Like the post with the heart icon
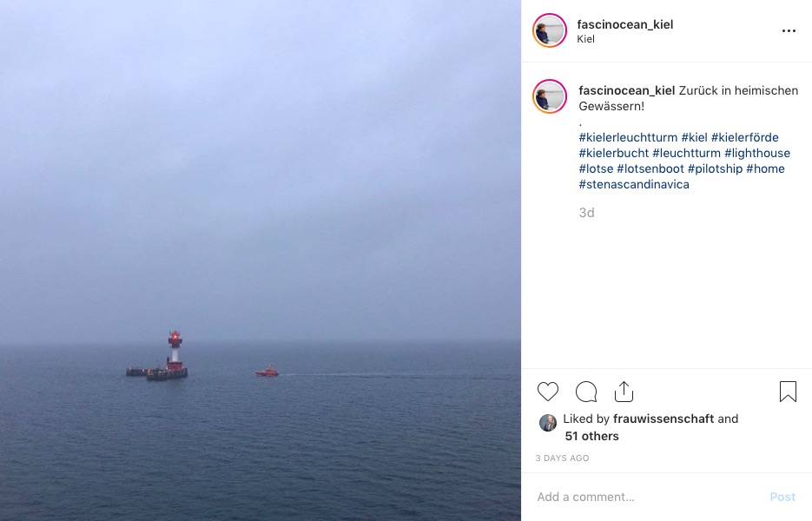Image resolution: width=812 pixels, height=521 pixels. pos(547,392)
